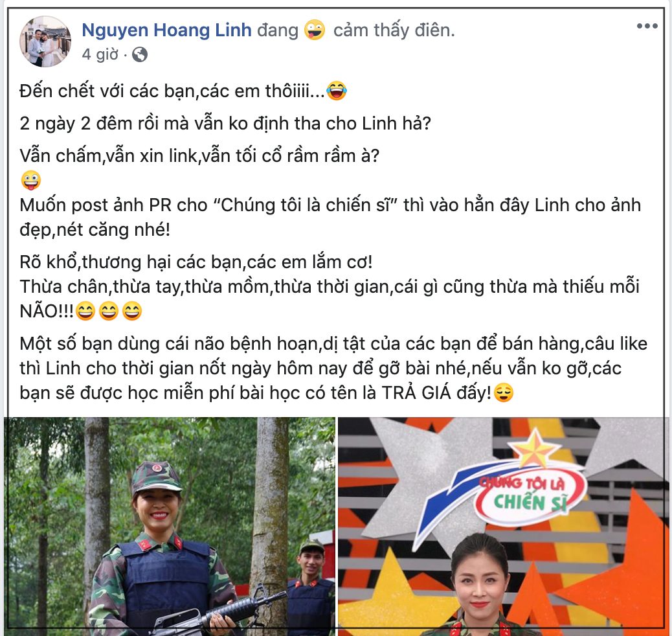672x636 pixels.
Task: Click the laughing-crying emoji after 'thôiiii...'
Action: 337,91
